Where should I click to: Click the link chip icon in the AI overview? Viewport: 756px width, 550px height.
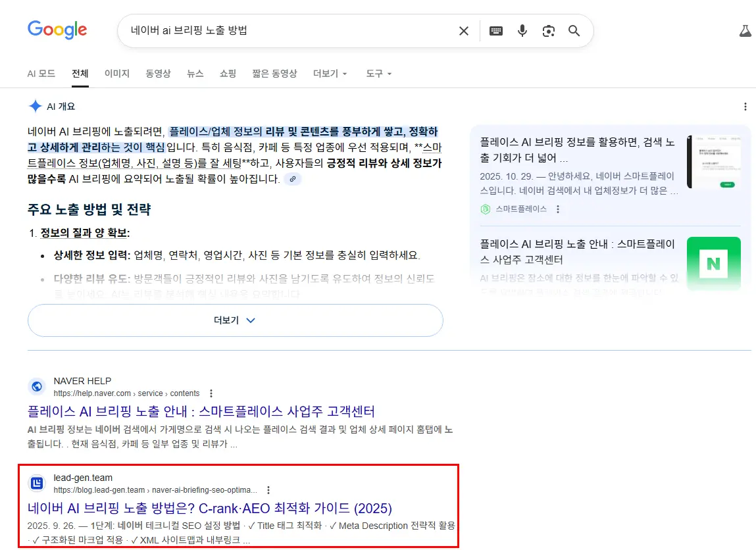(x=292, y=179)
